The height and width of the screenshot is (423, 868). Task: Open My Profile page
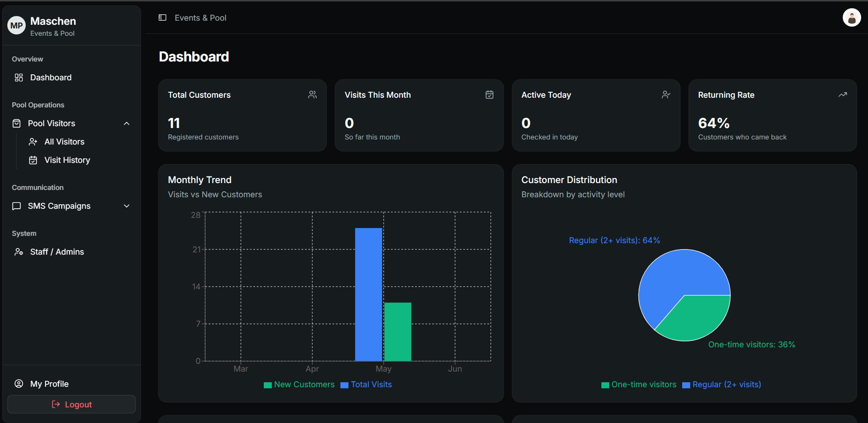pyautogui.click(x=72, y=384)
